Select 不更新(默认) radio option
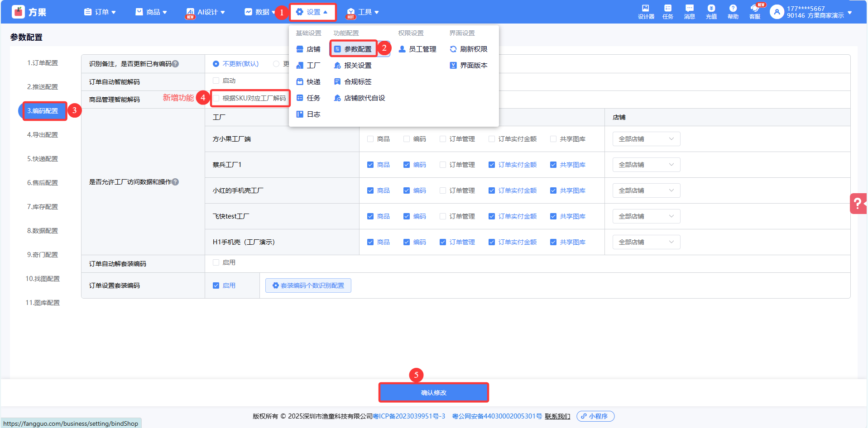The image size is (868, 428). point(216,64)
